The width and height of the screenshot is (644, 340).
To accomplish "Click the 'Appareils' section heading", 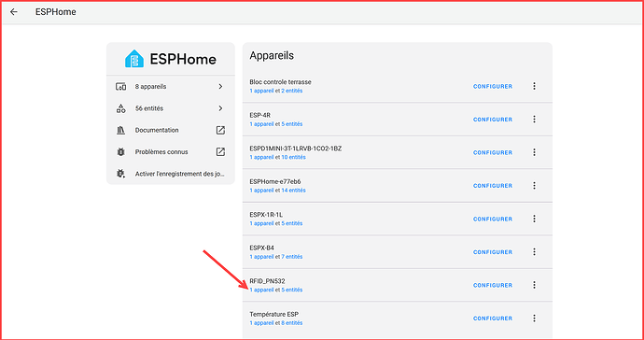I will coord(272,56).
